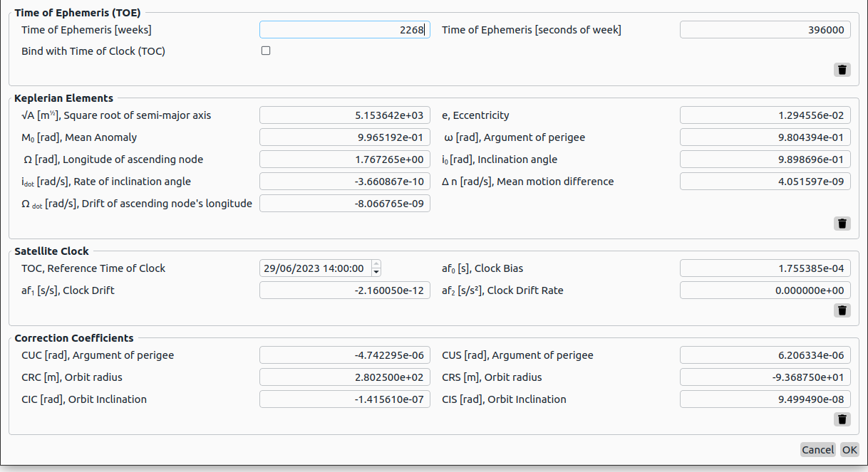Click the af₁ Clock Drift field
The image size is (868, 472).
coord(344,290)
